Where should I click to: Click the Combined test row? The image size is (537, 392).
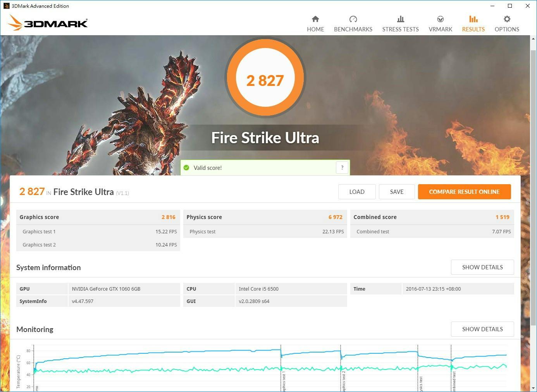[432, 231]
